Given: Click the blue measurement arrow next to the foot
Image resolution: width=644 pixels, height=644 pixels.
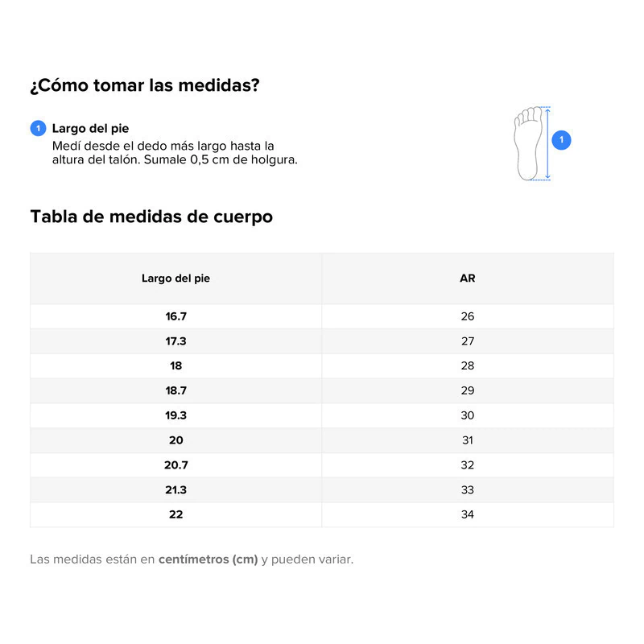Looking at the screenshot, I should 547,142.
